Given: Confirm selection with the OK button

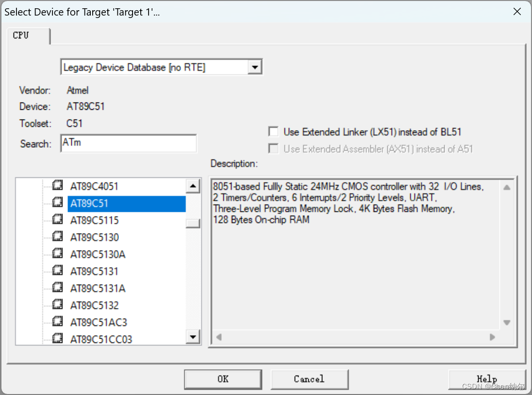Looking at the screenshot, I should tap(223, 379).
